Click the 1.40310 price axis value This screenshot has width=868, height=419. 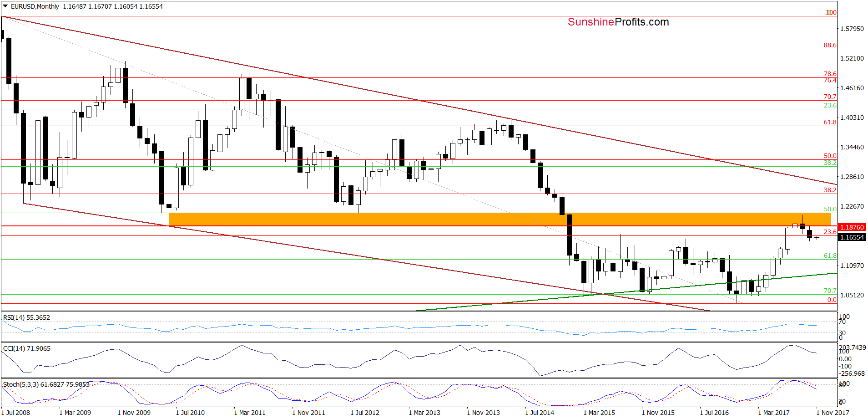click(x=852, y=118)
